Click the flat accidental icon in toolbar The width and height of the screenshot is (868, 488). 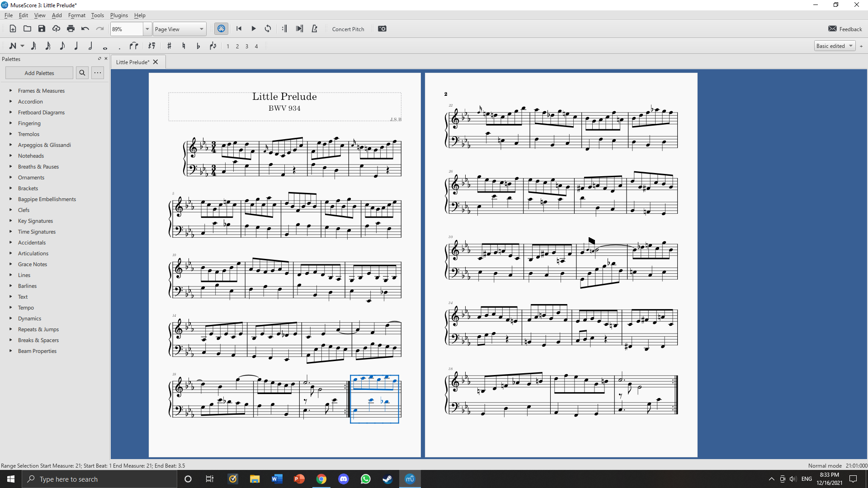pyautogui.click(x=198, y=46)
